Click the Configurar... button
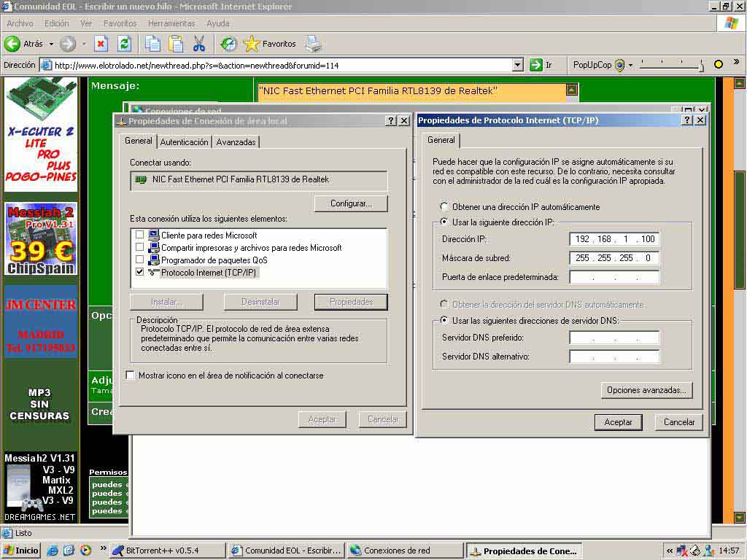Image resolution: width=747 pixels, height=560 pixels. [351, 203]
